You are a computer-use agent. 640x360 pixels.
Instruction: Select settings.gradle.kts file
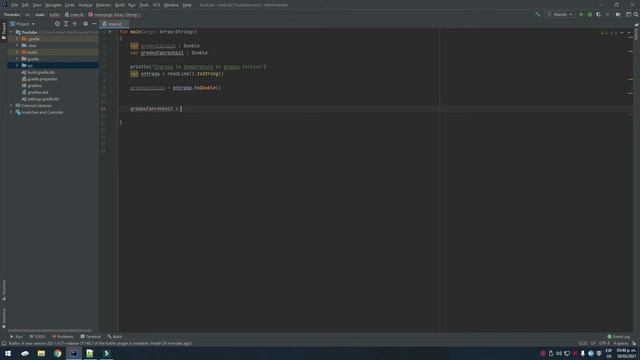point(40,99)
